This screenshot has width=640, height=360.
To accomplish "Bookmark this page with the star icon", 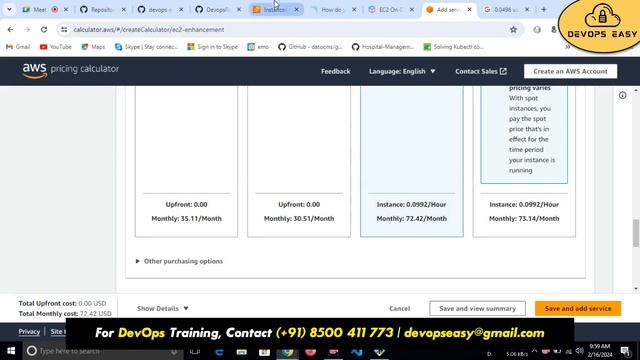I will [513, 29].
